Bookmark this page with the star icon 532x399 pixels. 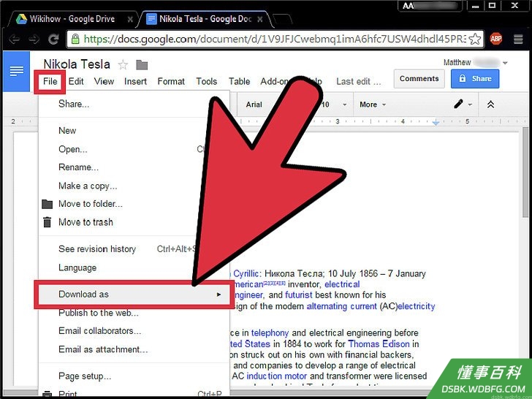tap(475, 39)
